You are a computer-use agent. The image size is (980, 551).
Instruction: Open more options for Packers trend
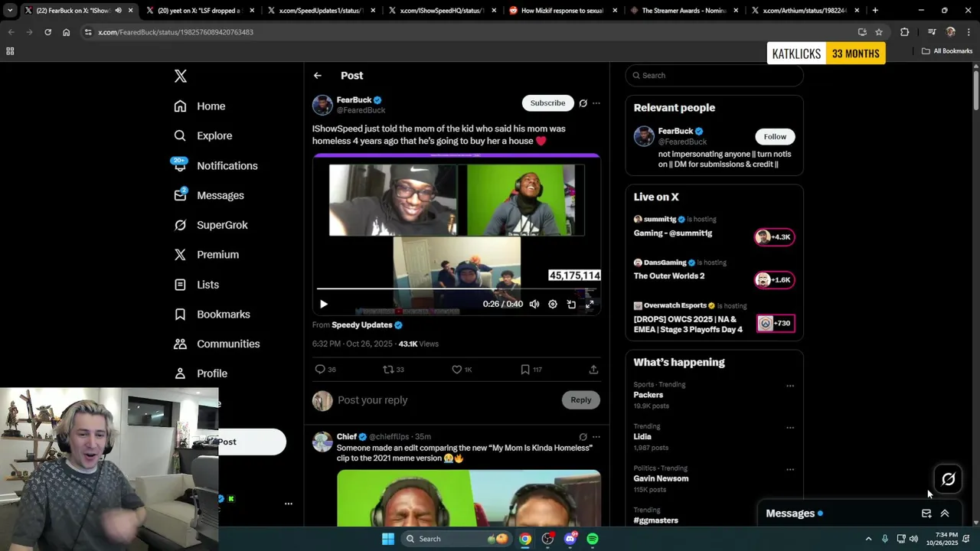pyautogui.click(x=790, y=386)
